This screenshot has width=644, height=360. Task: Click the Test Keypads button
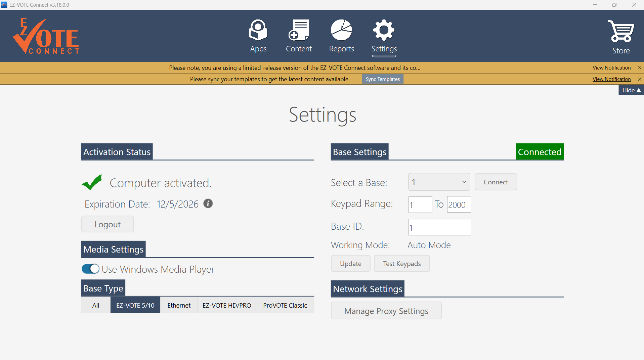[x=402, y=264]
